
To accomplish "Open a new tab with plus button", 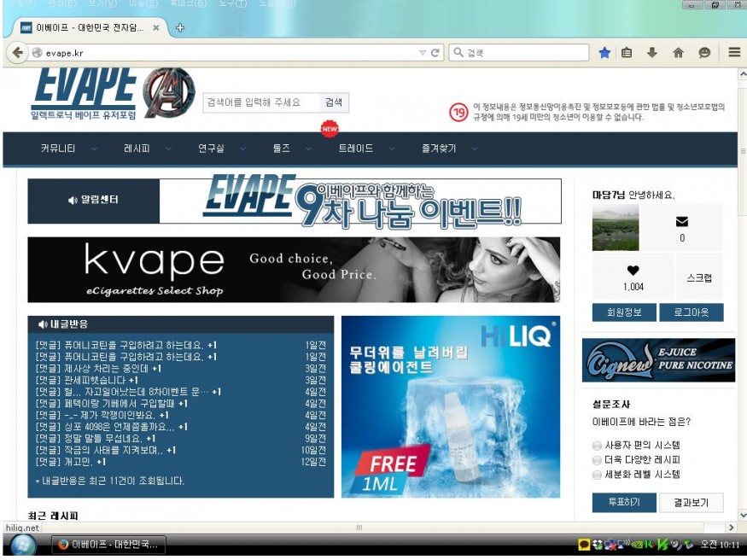I will click(x=180, y=27).
